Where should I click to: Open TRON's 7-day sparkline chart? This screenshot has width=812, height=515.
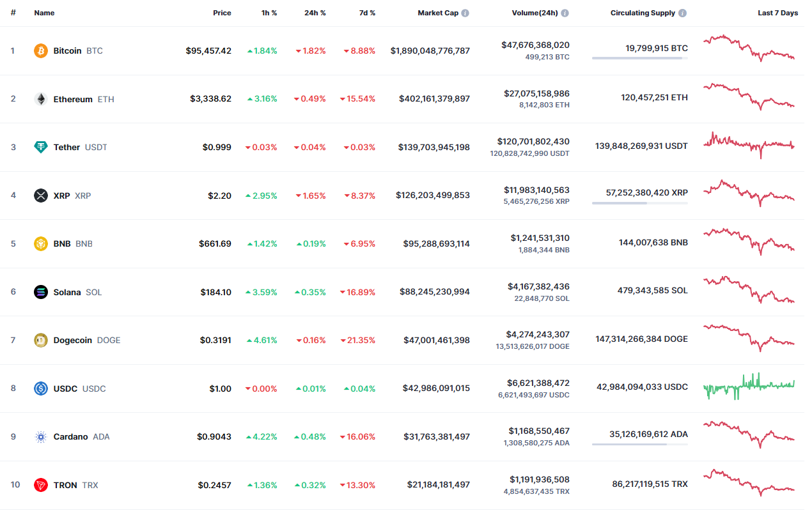pyautogui.click(x=749, y=482)
